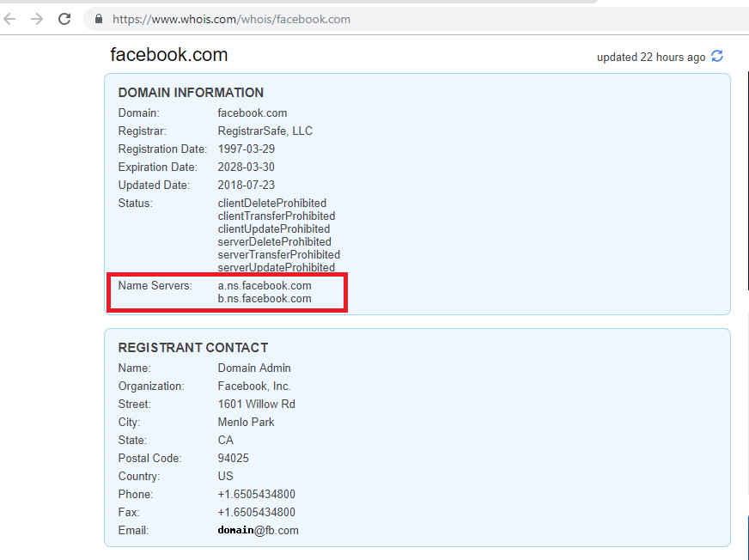Screen dimensions: 749x560
Task: Click the Status label
Action: 135,203
